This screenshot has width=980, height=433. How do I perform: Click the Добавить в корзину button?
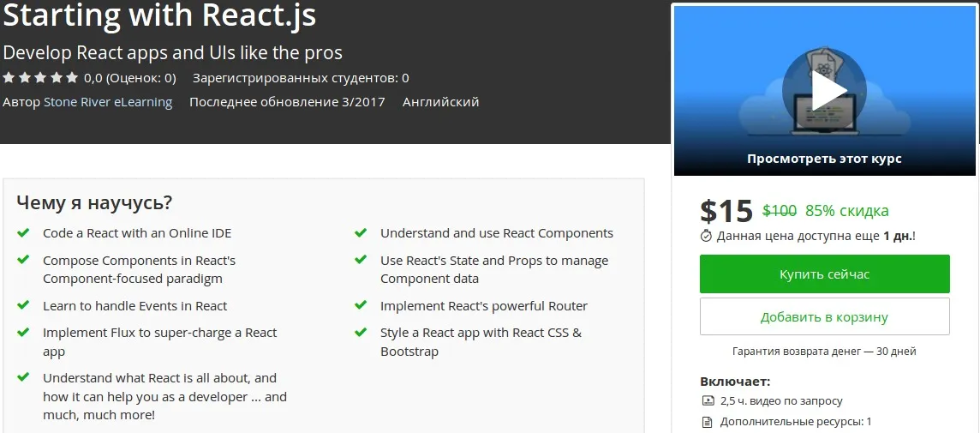824,317
